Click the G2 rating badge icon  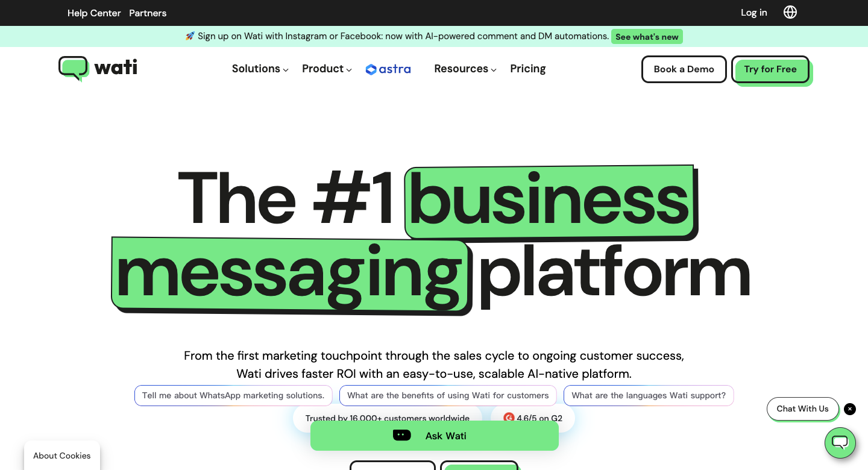(509, 417)
